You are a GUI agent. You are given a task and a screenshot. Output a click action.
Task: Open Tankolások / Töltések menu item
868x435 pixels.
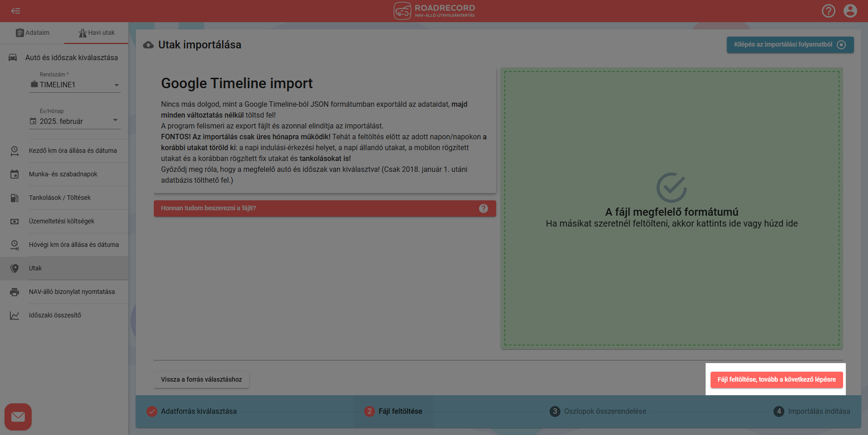pos(64,198)
